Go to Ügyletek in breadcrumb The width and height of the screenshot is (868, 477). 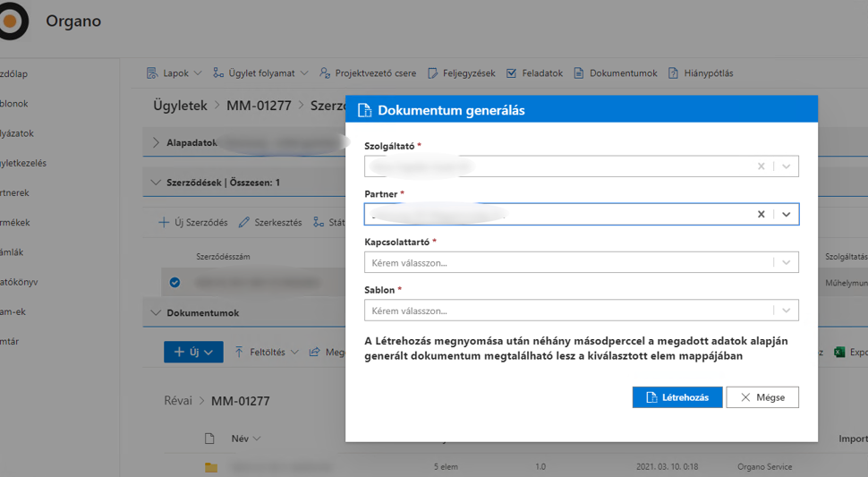point(179,106)
